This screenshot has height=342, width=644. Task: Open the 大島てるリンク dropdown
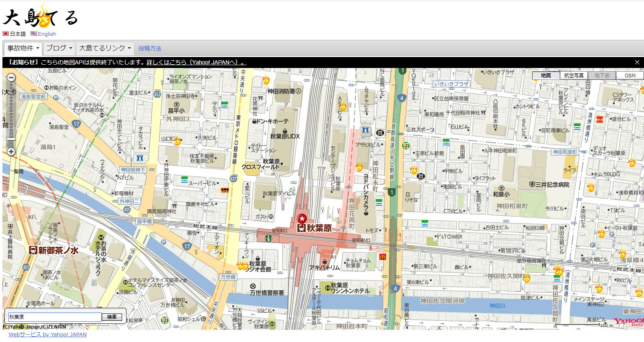pyautogui.click(x=105, y=48)
